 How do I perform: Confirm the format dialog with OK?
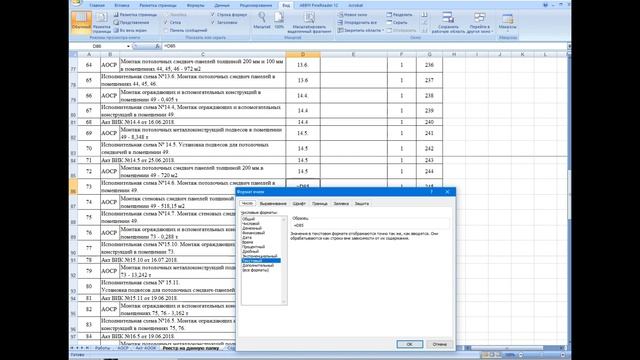click(x=410, y=344)
